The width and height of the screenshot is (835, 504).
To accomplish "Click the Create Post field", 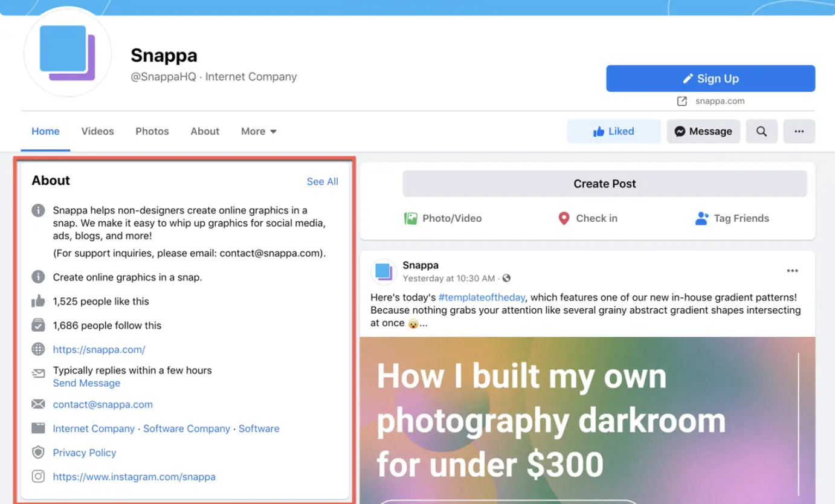I will pos(605,184).
